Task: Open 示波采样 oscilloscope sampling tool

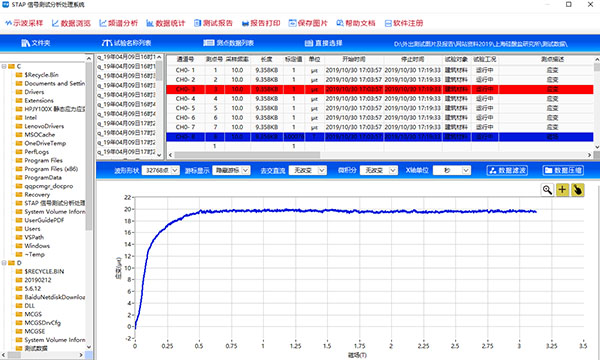Action: (x=24, y=23)
